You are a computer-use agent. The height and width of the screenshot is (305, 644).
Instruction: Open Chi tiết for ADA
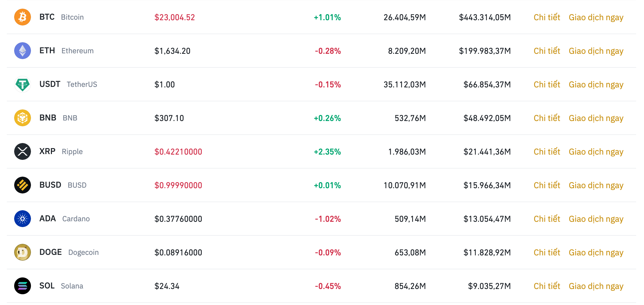[x=547, y=219]
